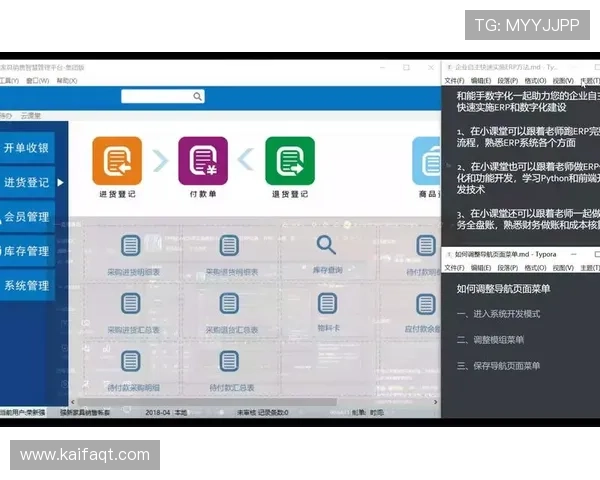Open the 采购进货汇总表 report icon
Image resolution: width=600 pixels, height=480 pixels.
130,303
